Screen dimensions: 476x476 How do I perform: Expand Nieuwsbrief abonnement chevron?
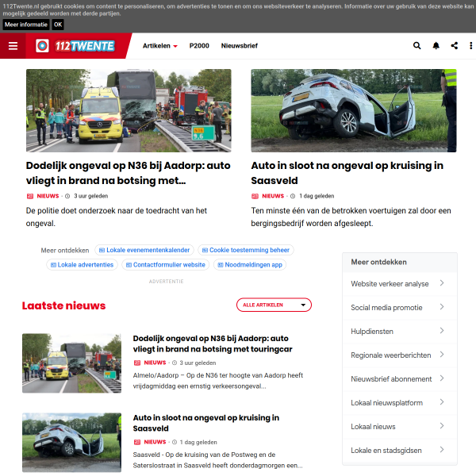click(x=442, y=378)
